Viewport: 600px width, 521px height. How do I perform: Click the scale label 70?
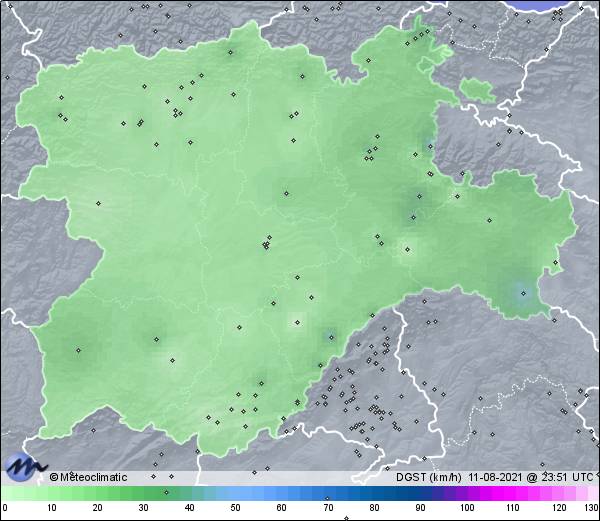point(328,508)
